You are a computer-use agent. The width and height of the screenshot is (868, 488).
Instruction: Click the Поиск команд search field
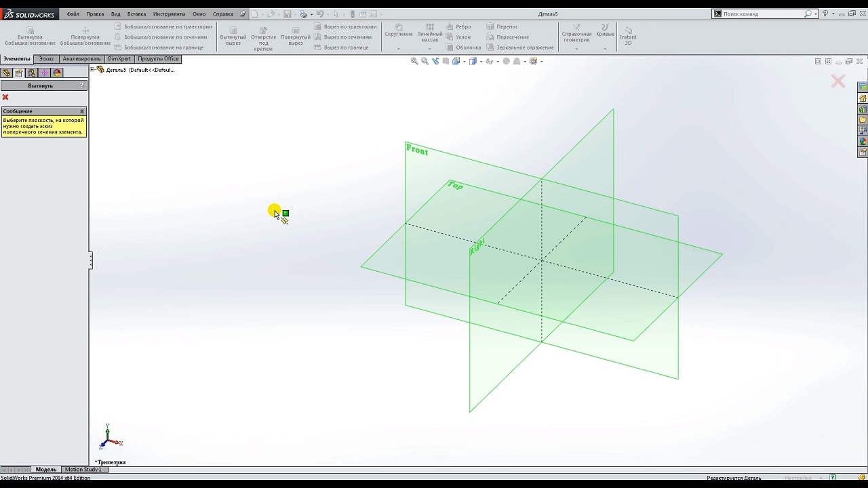tap(762, 14)
